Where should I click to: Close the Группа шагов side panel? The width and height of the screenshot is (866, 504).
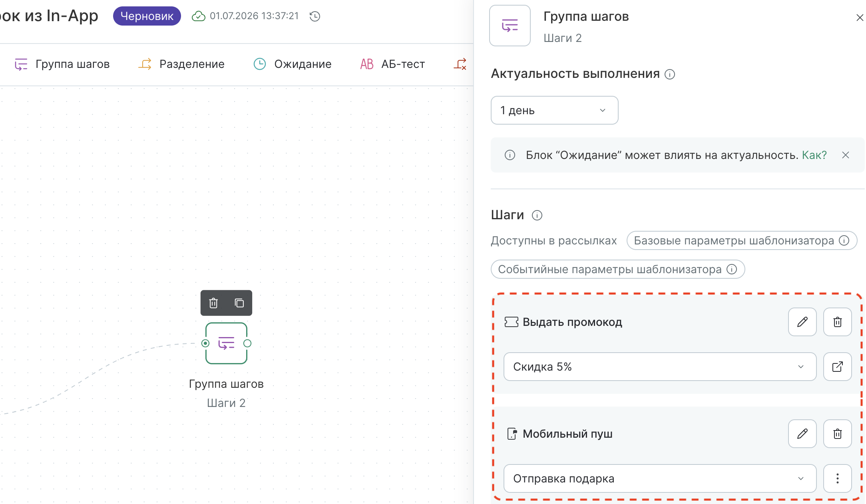coord(860,18)
